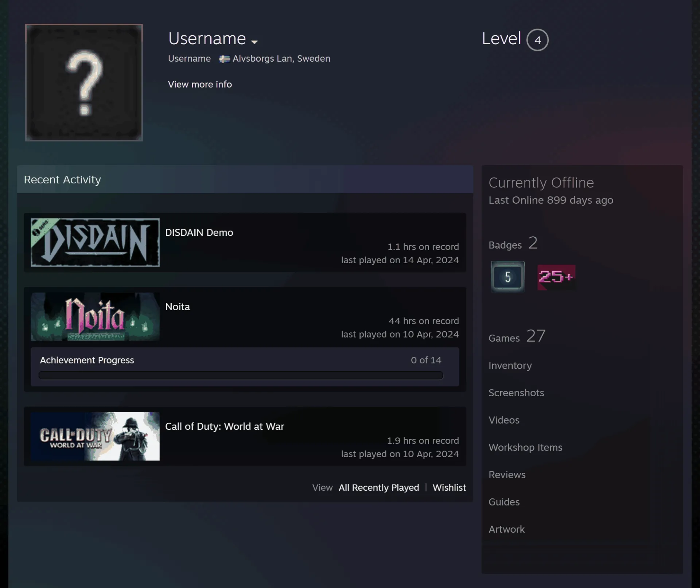Click the Level 4 badge circle
The image size is (700, 588).
click(x=537, y=40)
